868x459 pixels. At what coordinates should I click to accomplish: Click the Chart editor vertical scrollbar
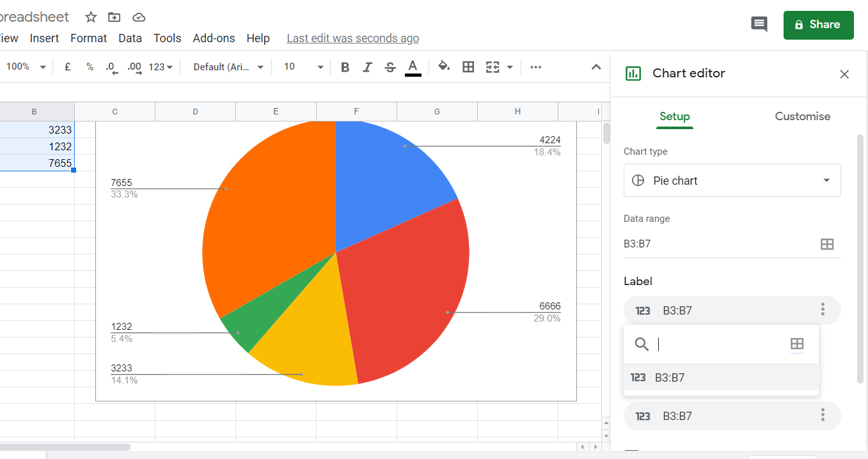[x=860, y=259]
